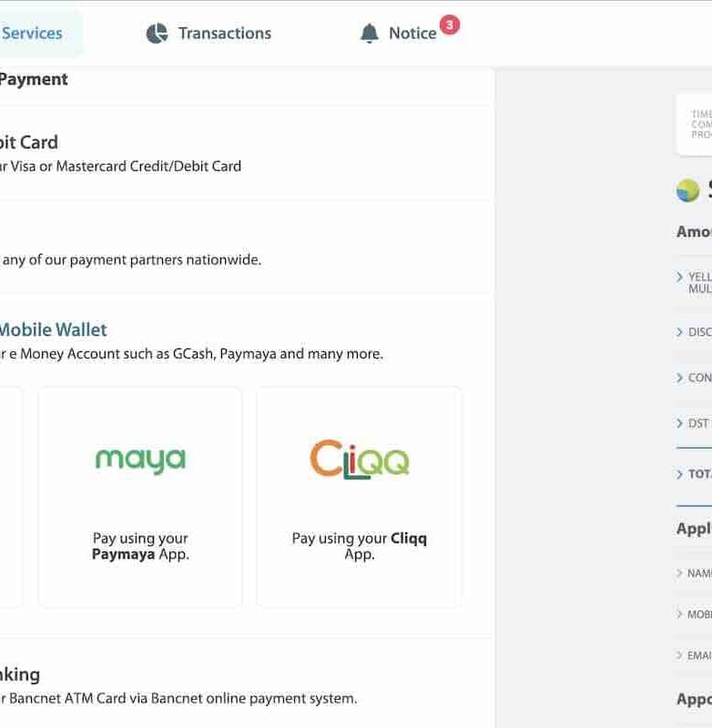
Task: Choose the Mobile Wallet payment heading
Action: click(53, 329)
